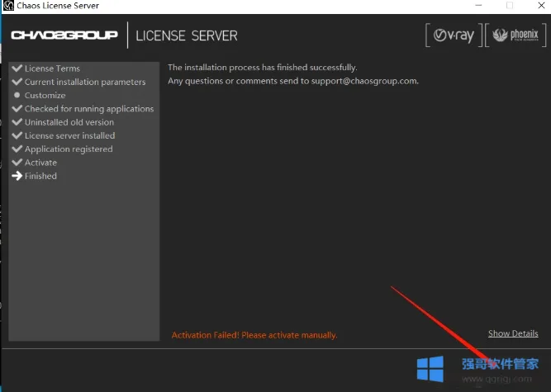This screenshot has width=551, height=392.
Task: Click the V-Ray logo badge
Action: pos(454,35)
